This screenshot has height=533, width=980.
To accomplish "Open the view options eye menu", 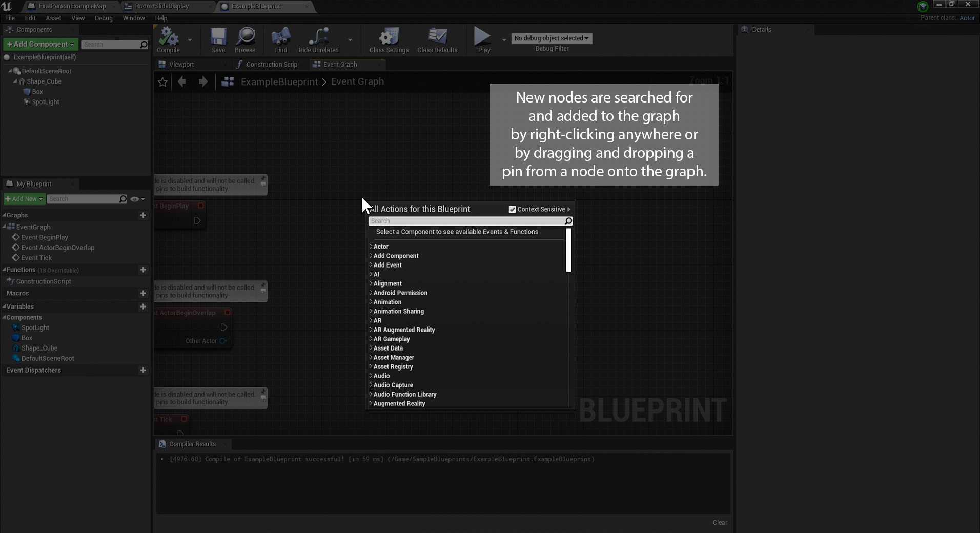I will [137, 199].
